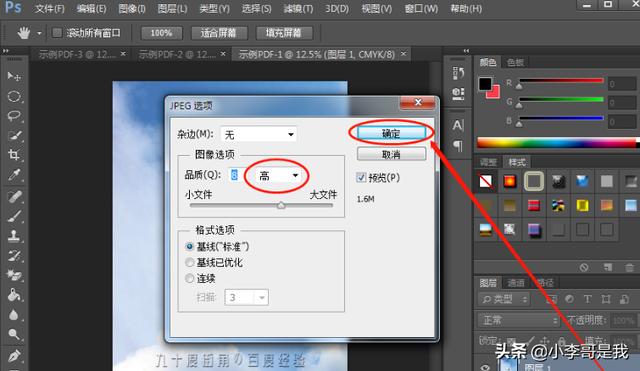Screen dimensions: 640x371
Task: Click the 填充屏幕 fill screen button
Action: coord(284,33)
